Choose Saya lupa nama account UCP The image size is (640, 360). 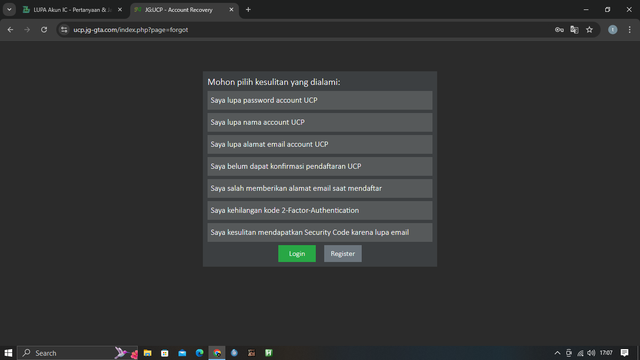coord(320,122)
